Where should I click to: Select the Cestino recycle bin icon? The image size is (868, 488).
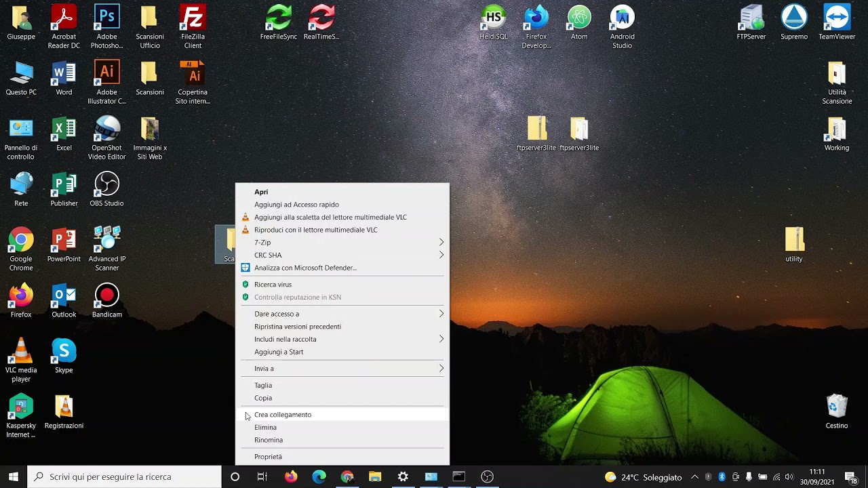coord(837,411)
